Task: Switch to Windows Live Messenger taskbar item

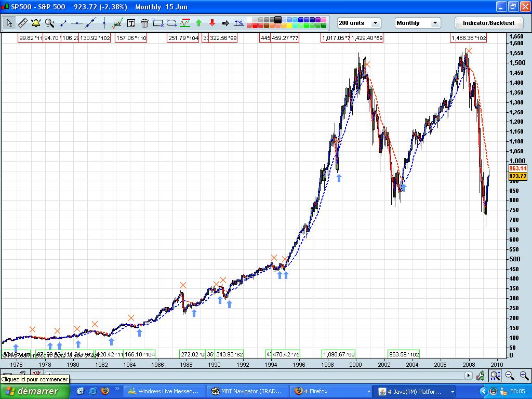Action: [164, 392]
